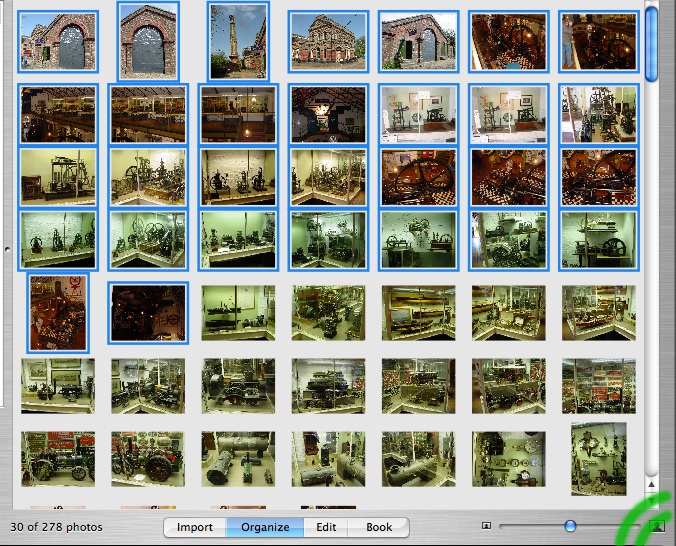The image size is (676, 546).
Task: Select the Organize mode tab
Action: pyautogui.click(x=265, y=527)
